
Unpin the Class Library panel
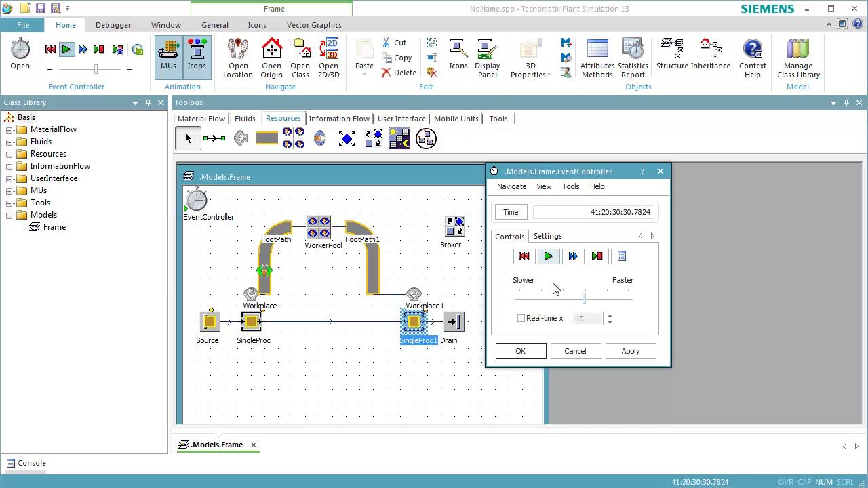click(147, 102)
